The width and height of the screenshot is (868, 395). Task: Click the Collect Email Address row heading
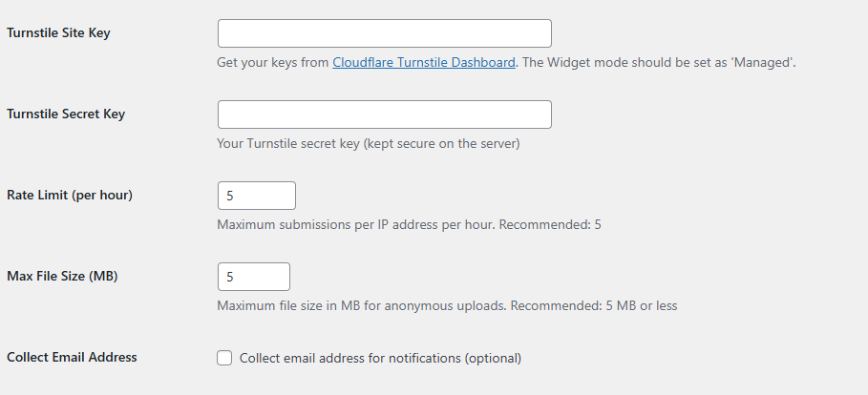(72, 357)
